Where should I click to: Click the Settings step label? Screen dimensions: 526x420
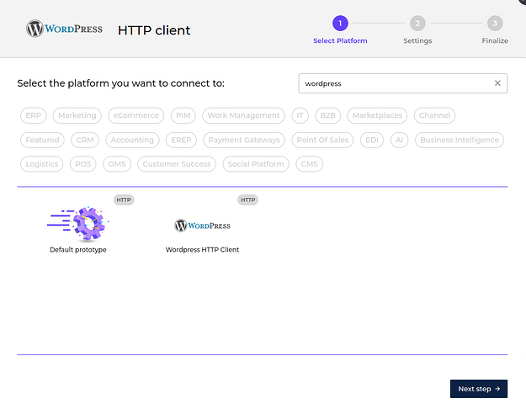coord(417,41)
